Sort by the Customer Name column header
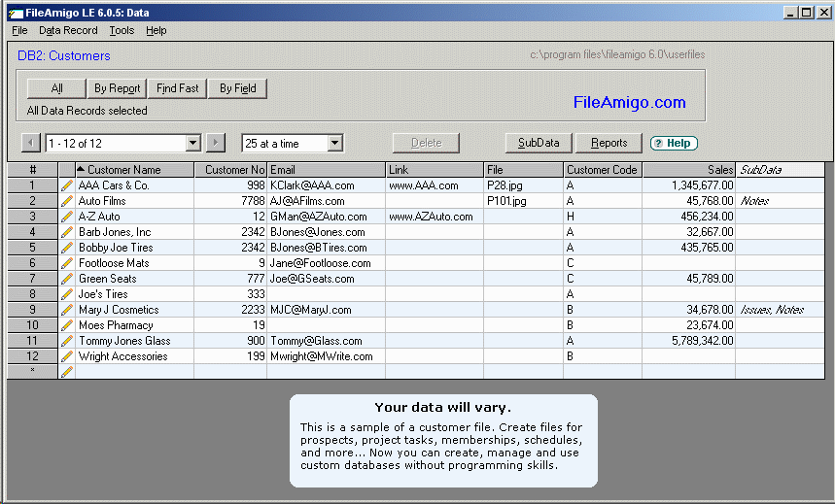The width and height of the screenshot is (835, 504). coord(134,170)
